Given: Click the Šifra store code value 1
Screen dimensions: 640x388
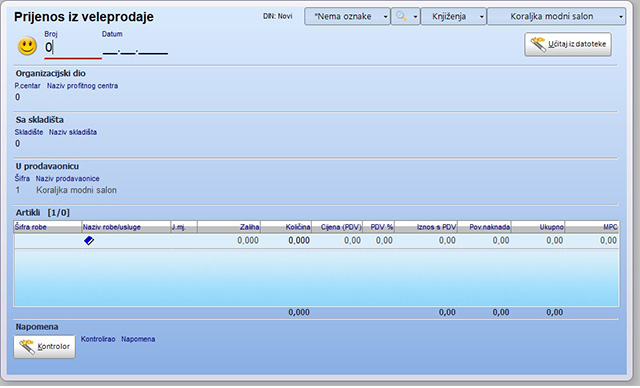Looking at the screenshot, I should pos(18,190).
